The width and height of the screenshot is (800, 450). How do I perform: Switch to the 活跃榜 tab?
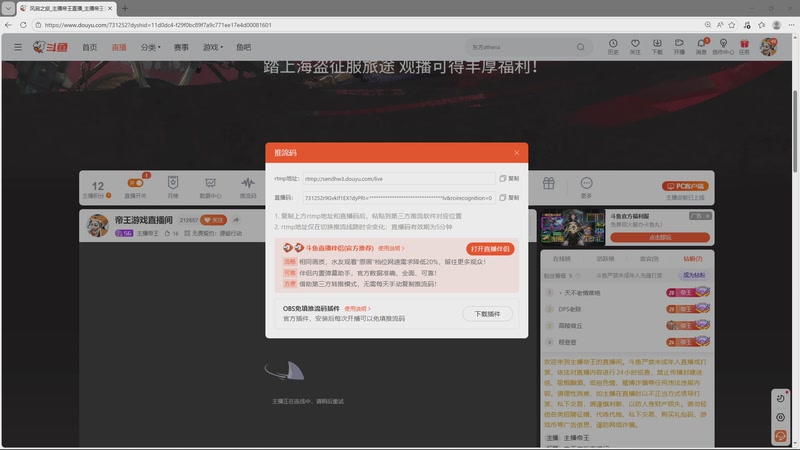coord(605,259)
